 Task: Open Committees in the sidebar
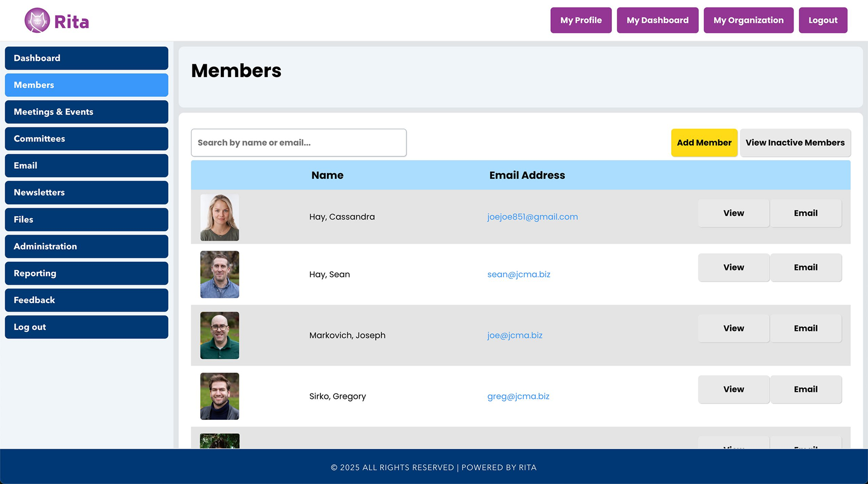86,139
